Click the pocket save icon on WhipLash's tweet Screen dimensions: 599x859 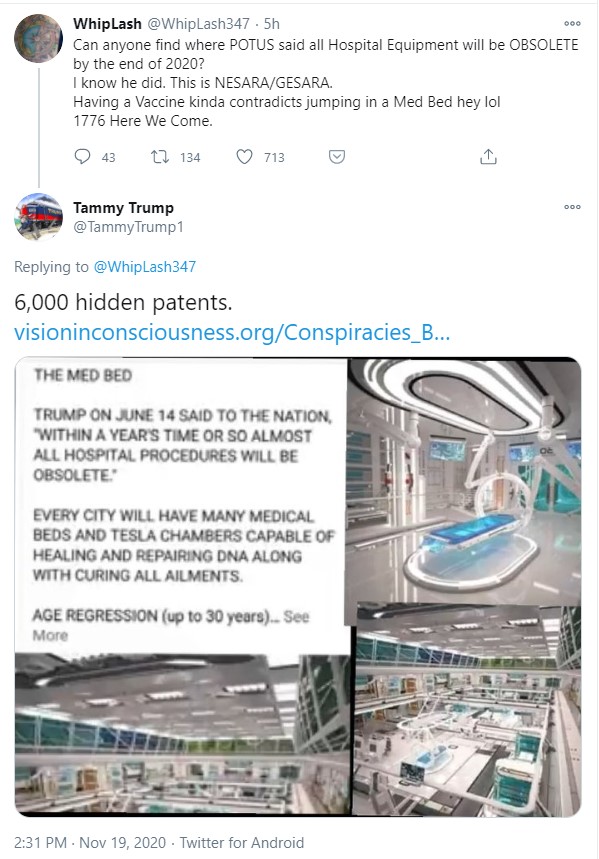336,157
